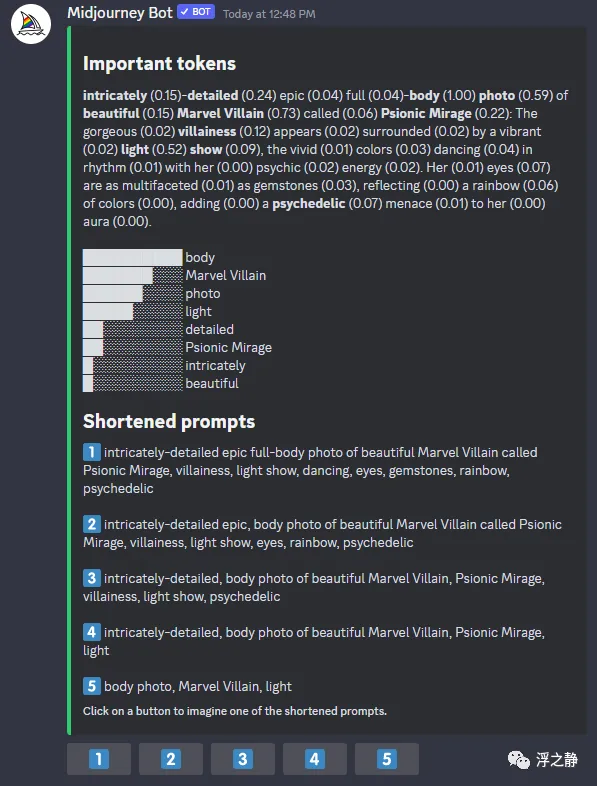The height and width of the screenshot is (786, 597).
Task: Click the number 1 emoji beside first prompt
Action: (92, 452)
